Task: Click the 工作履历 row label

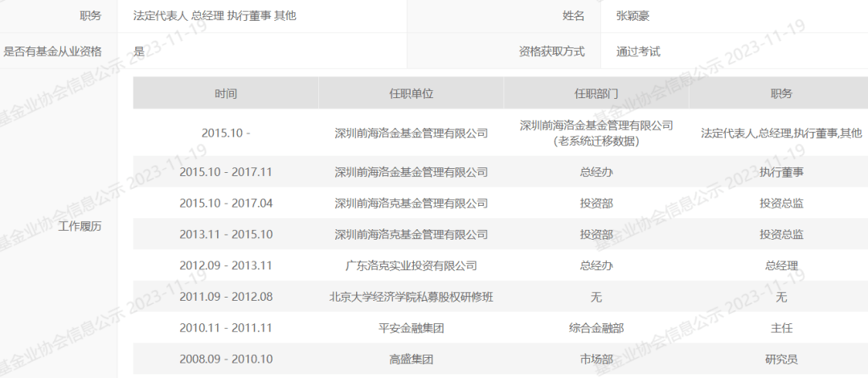Action: point(80,226)
